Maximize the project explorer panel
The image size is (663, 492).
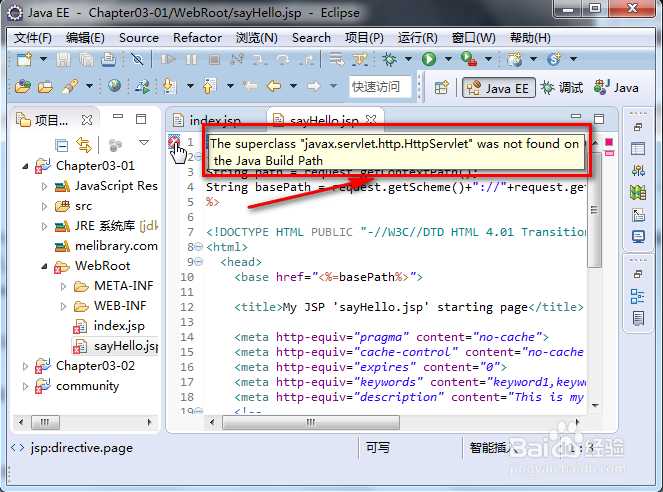[141, 119]
